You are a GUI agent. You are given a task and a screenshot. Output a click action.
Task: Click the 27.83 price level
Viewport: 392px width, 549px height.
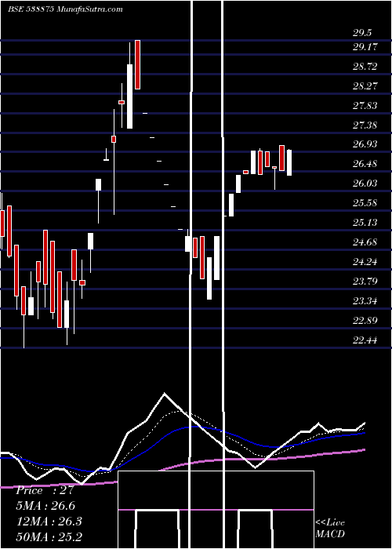365,105
